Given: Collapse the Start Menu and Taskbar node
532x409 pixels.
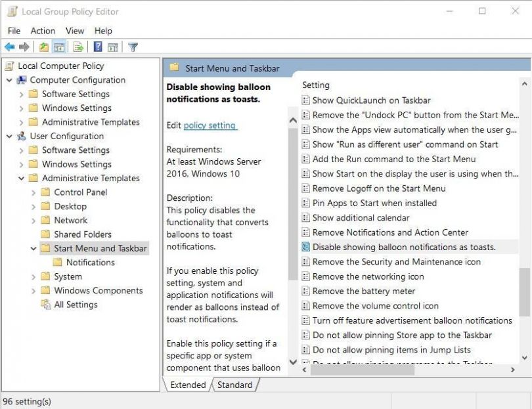Looking at the screenshot, I should point(33,249).
